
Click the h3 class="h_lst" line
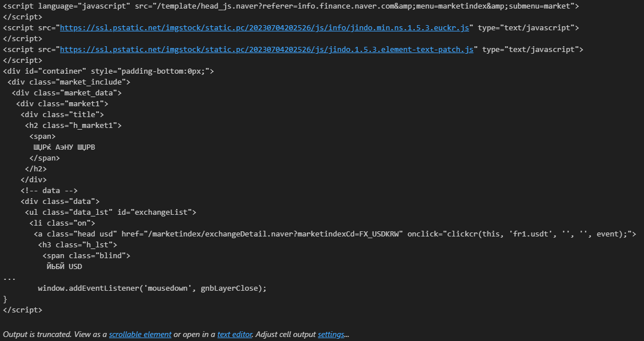(78, 244)
